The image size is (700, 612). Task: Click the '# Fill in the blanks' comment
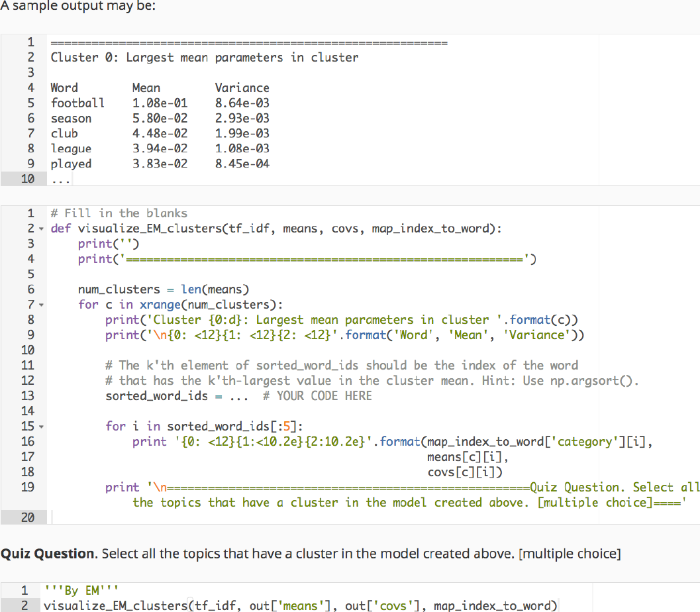tap(119, 213)
